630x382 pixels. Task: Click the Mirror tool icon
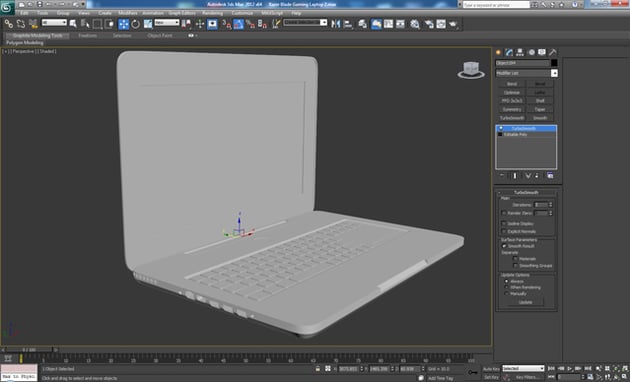point(335,24)
